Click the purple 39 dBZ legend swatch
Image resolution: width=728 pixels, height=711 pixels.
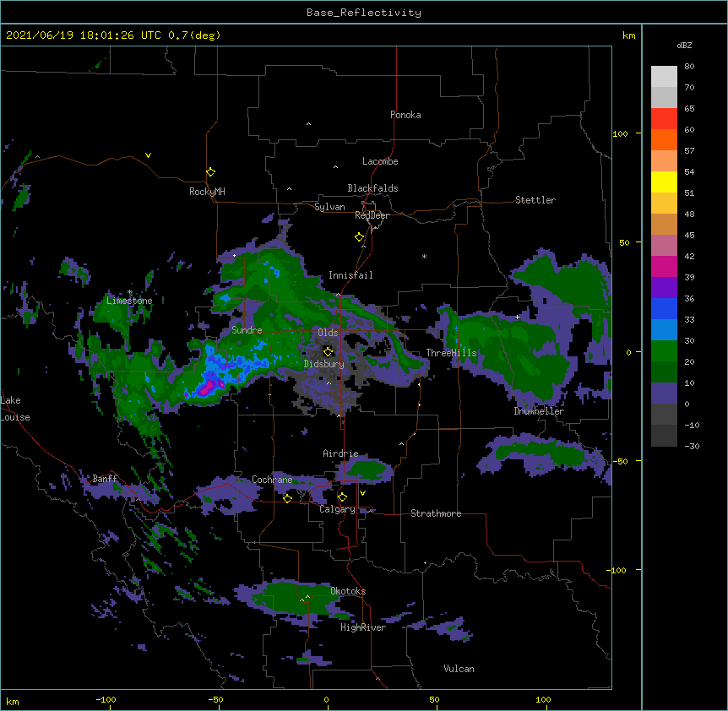(x=664, y=288)
